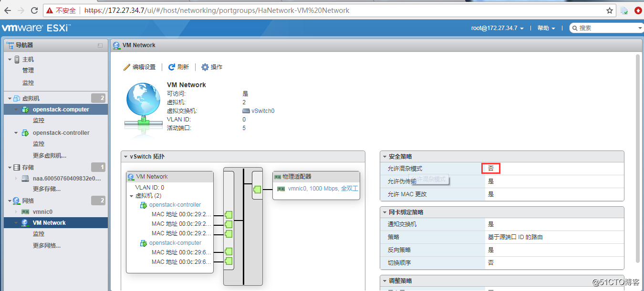Collapse the openstack-controller tree node

[16, 133]
